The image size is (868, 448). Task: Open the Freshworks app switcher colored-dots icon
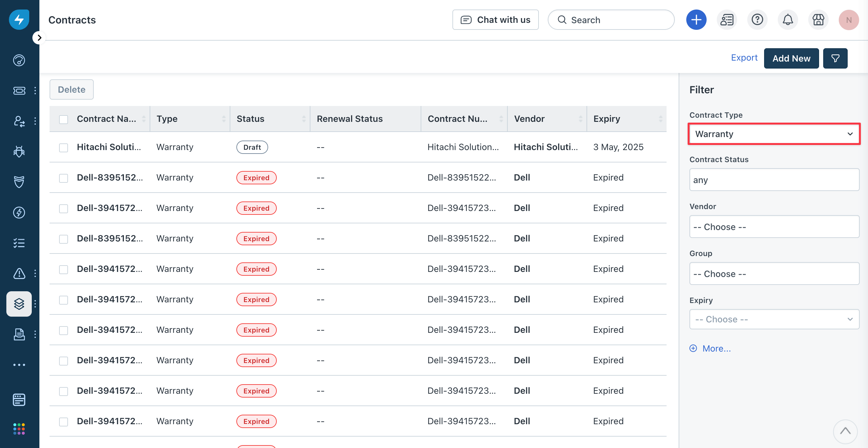(19, 428)
